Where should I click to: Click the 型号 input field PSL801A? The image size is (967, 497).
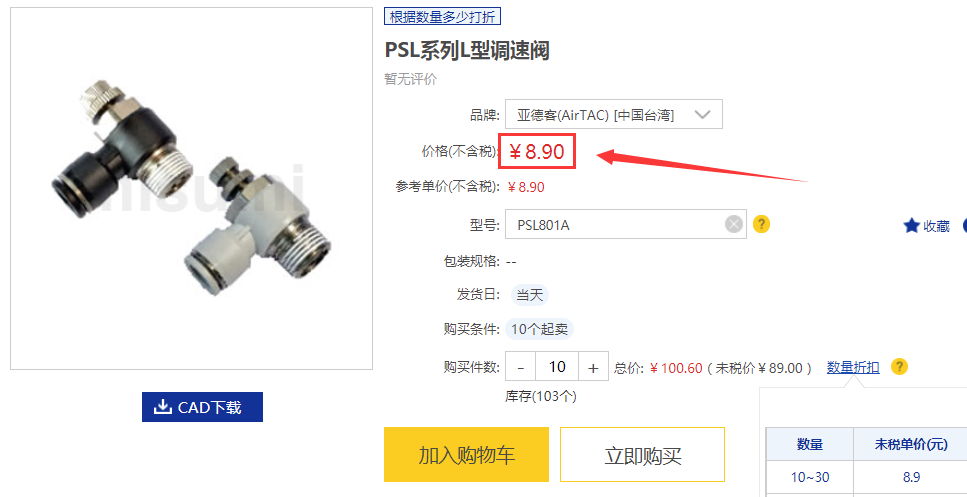click(625, 224)
